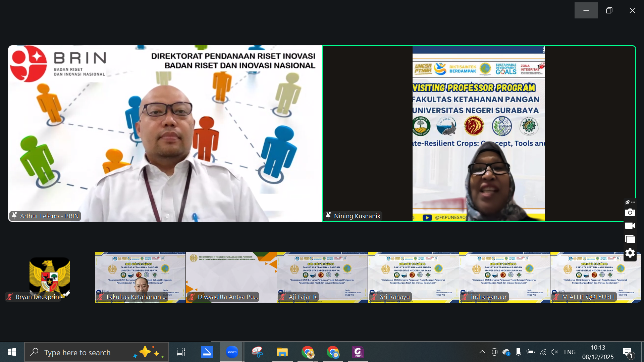Open Zoom from the taskbar
Image resolution: width=644 pixels, height=362 pixels.
point(232,352)
